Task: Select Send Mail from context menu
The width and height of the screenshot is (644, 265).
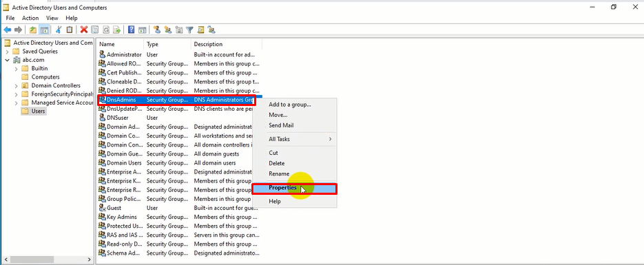Action: [x=295, y=125]
